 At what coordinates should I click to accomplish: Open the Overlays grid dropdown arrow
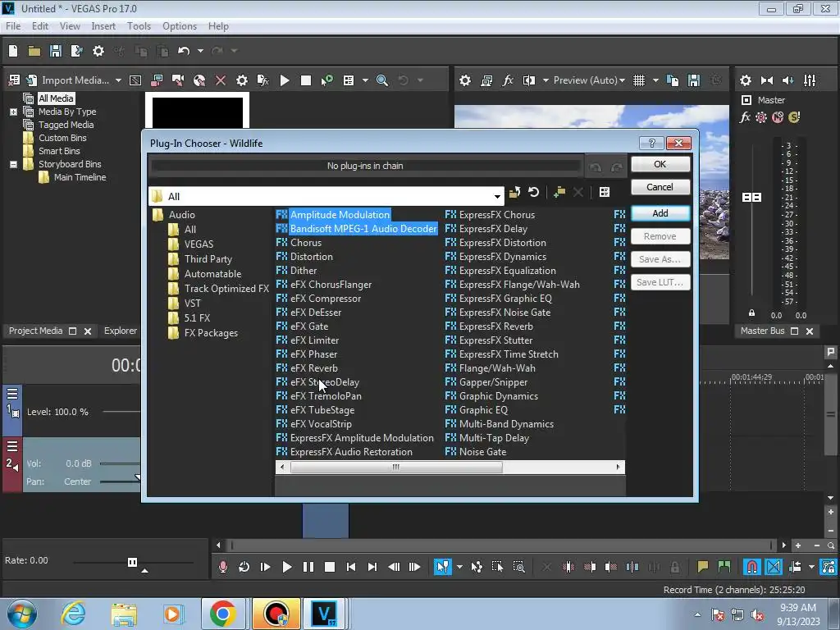point(655,80)
